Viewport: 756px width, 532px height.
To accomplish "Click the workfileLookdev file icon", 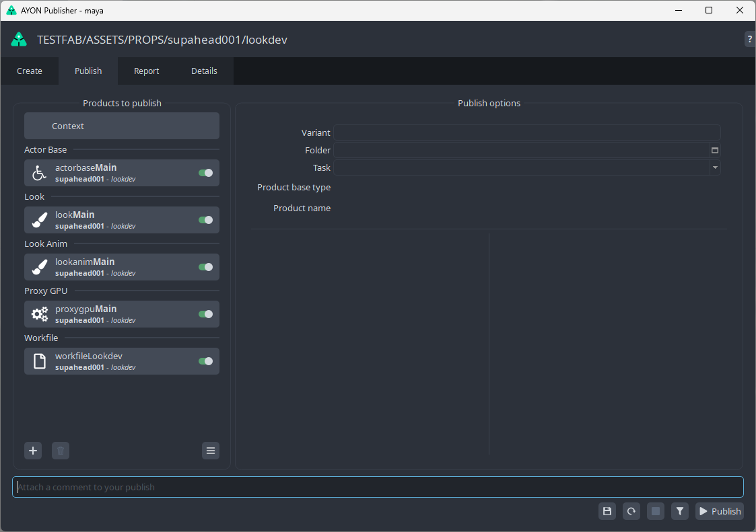I will click(40, 361).
